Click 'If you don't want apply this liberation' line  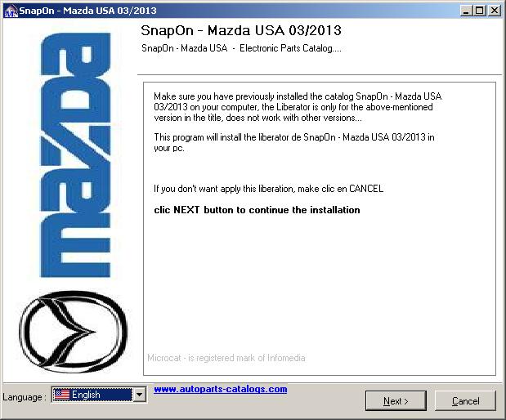pos(268,189)
